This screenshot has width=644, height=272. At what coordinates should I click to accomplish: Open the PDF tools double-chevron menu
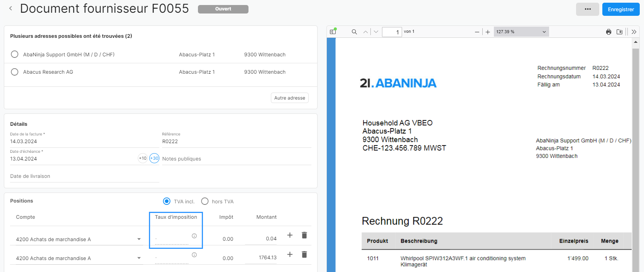(x=634, y=32)
